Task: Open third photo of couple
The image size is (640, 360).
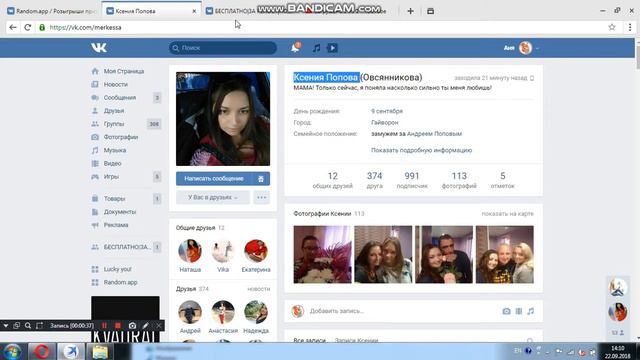Action: tap(444, 254)
